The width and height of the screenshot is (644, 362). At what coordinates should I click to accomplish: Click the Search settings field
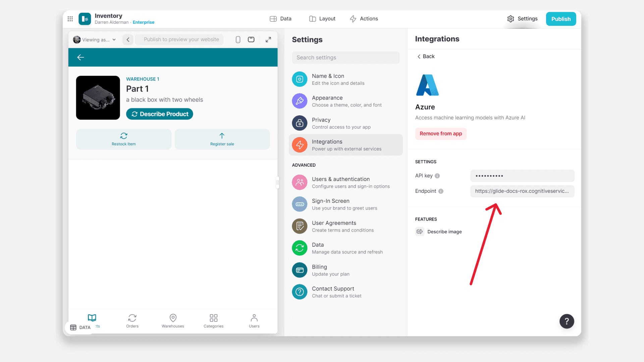345,58
